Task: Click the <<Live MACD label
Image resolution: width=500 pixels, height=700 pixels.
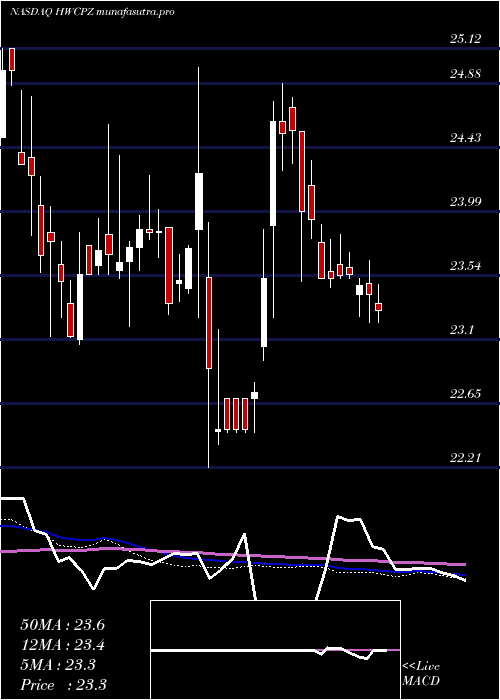Action: pos(421,674)
